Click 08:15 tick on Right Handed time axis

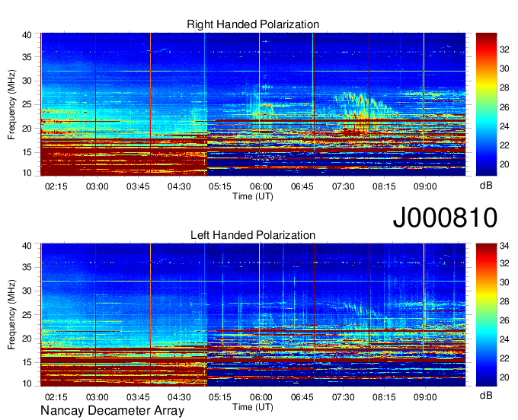[384, 186]
